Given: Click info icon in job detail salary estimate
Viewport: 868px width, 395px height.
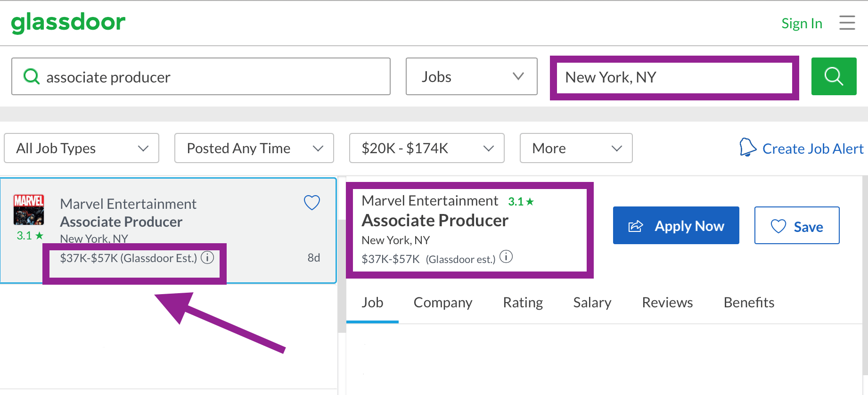Looking at the screenshot, I should point(506,257).
